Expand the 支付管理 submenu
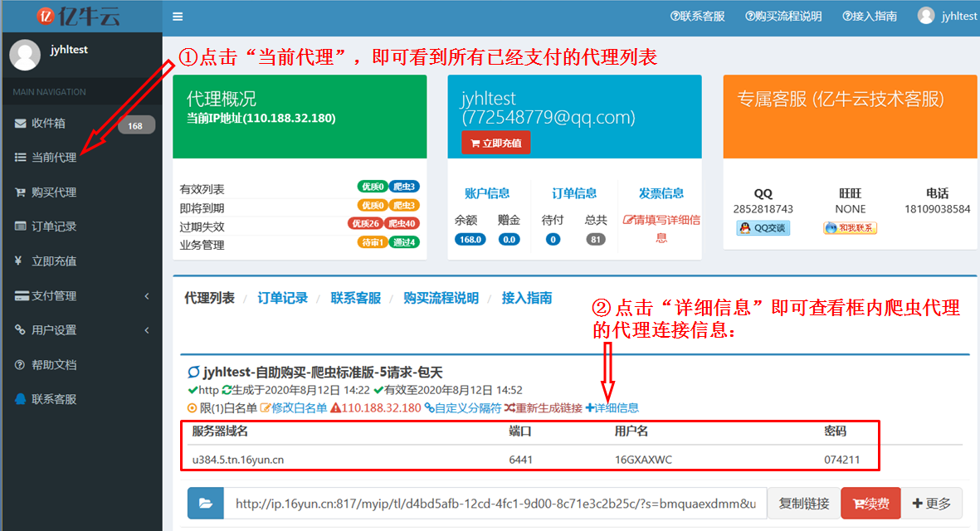The image size is (980, 531). tap(82, 295)
